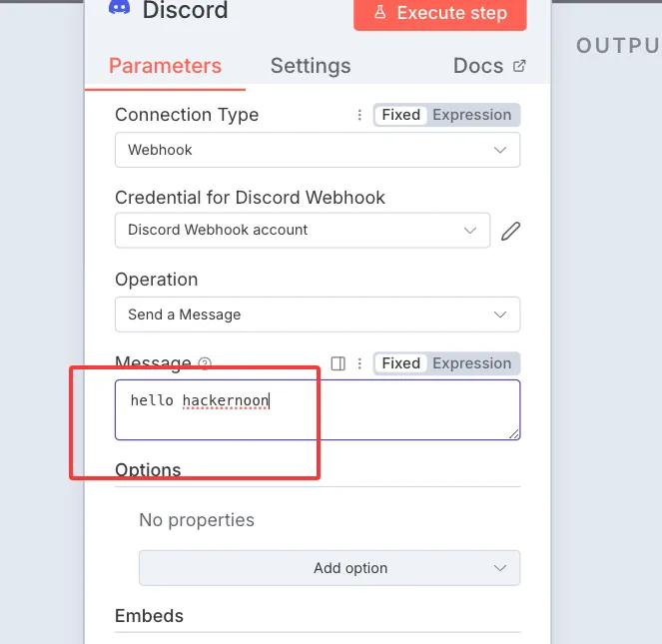Set Connection Type to Fixed mode
The height and width of the screenshot is (644, 662).
pyautogui.click(x=400, y=115)
